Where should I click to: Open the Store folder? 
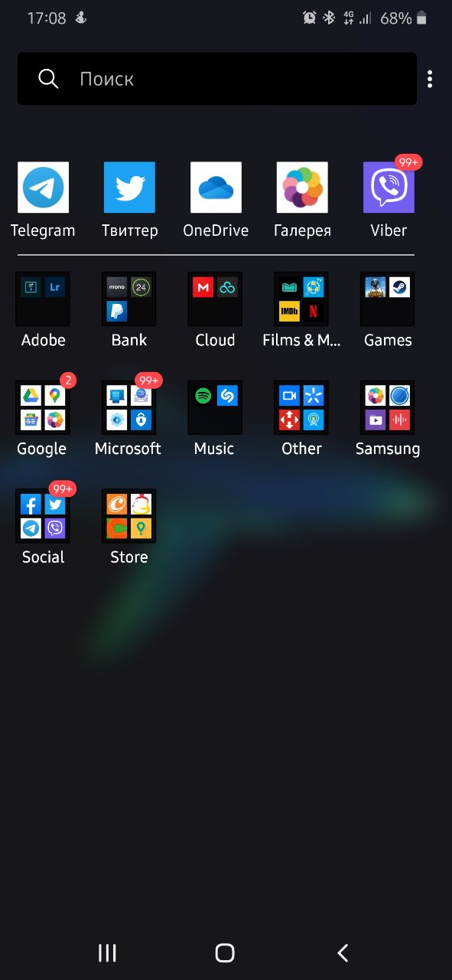(x=129, y=517)
